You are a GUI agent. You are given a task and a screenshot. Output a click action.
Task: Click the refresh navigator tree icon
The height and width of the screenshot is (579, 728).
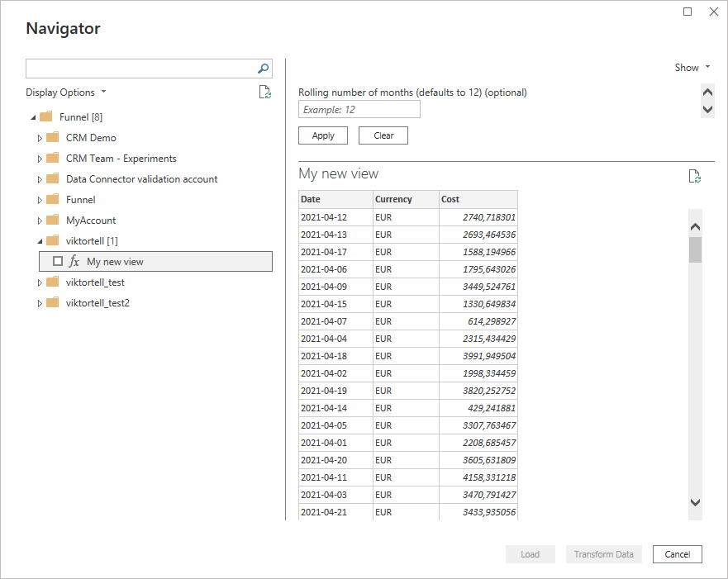(264, 92)
